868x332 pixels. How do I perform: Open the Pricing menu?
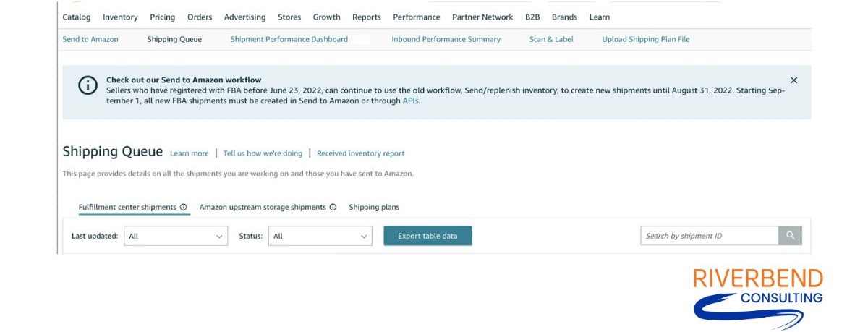point(163,17)
